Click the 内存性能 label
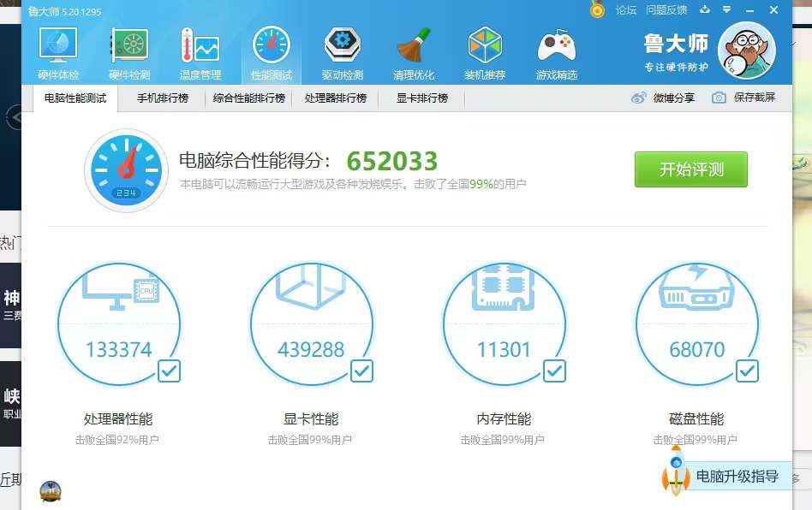Viewport: 812px width, 510px height. [x=504, y=419]
